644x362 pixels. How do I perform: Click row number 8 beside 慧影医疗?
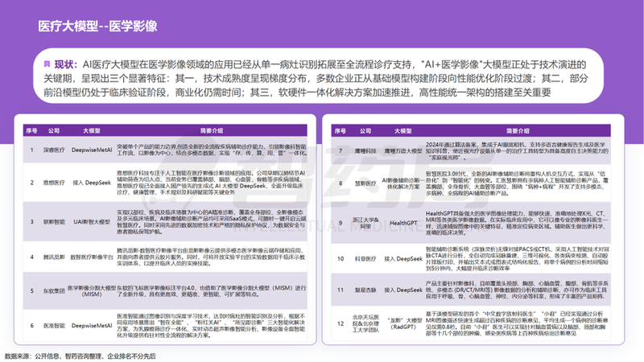340,183
